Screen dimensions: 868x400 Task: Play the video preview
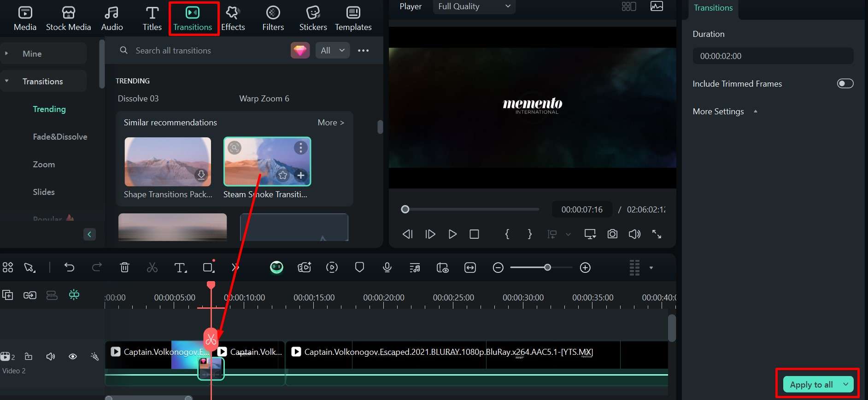452,234
